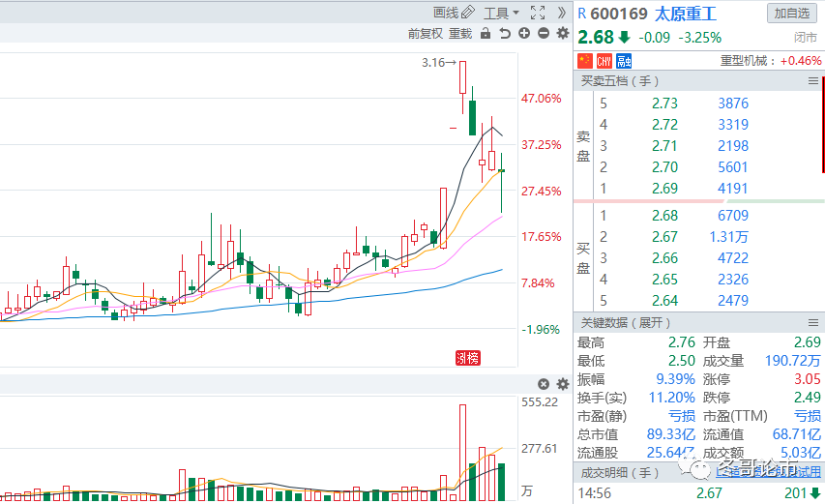This screenshot has height=504, width=825.
Task: Open the 工具 dropdown menu
Action: click(501, 13)
